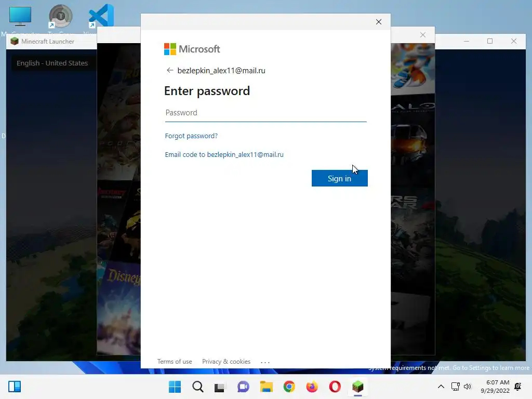Show hidden system tray icons
Viewport: 532px width, 399px height.
[x=441, y=387]
